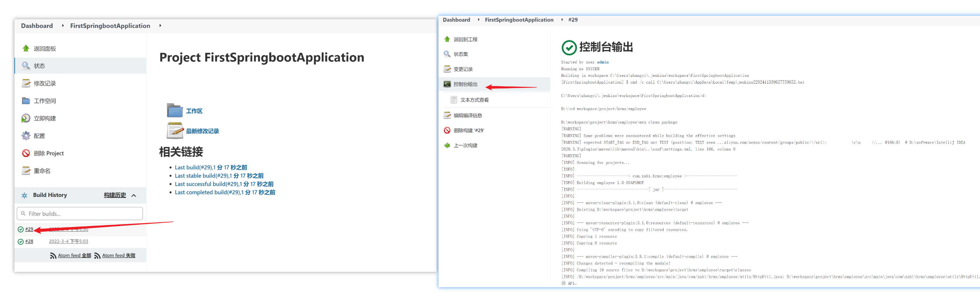Open the Last successful build(#29) link

(224, 184)
